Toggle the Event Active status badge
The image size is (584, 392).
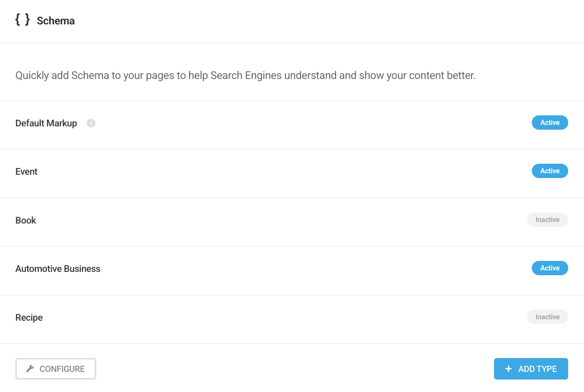point(550,171)
